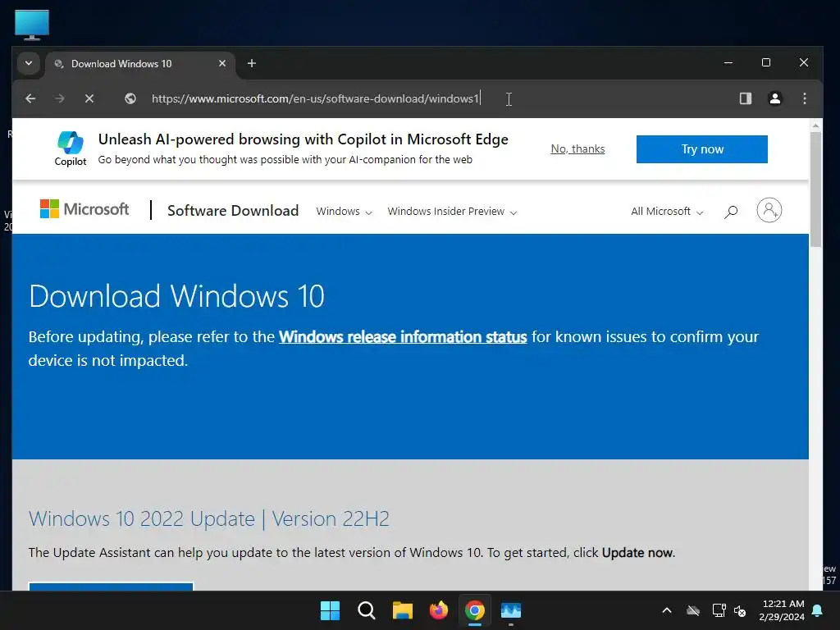This screenshot has height=630, width=840.
Task: Click Windows 10 2022 Update heading
Action: [x=209, y=518]
